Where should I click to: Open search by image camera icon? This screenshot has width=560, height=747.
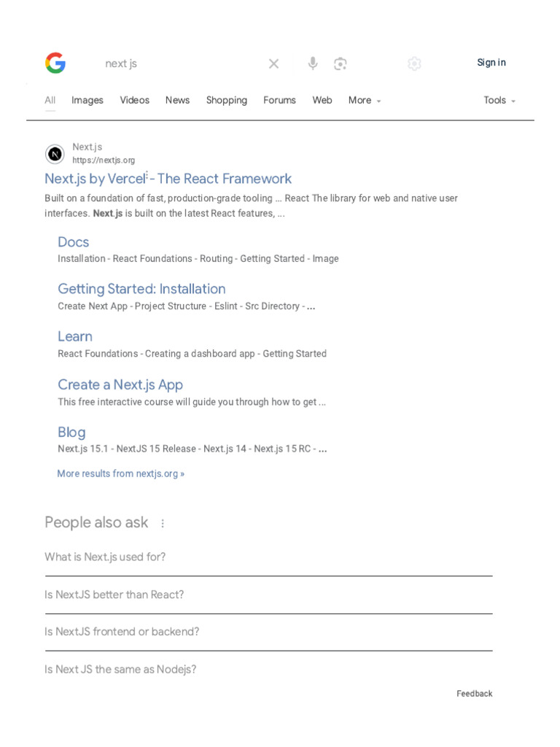click(x=341, y=63)
